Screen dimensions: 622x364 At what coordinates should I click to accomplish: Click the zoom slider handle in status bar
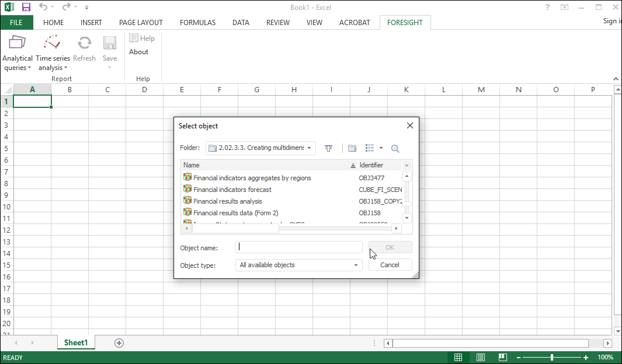point(552,357)
